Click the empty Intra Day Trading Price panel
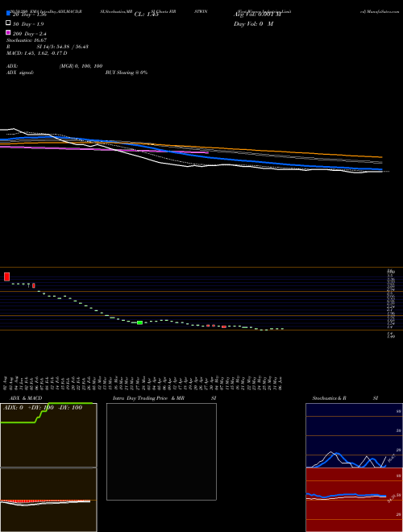 click(161, 451)
